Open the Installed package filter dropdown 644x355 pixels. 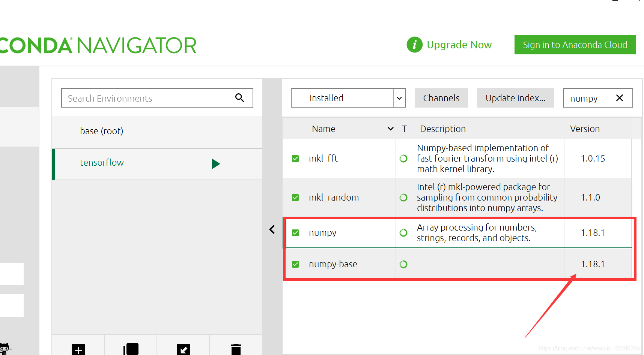coord(348,98)
